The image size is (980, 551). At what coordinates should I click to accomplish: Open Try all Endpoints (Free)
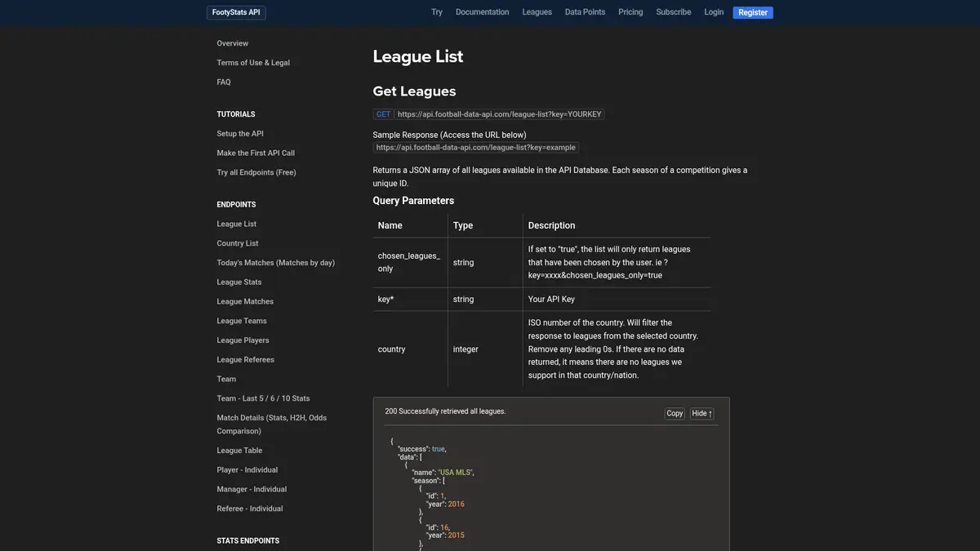coord(256,173)
